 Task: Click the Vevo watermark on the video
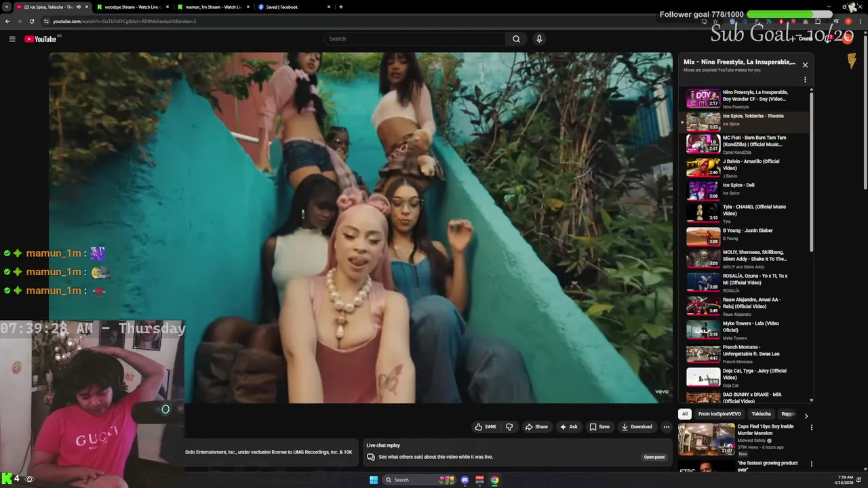[x=662, y=392]
